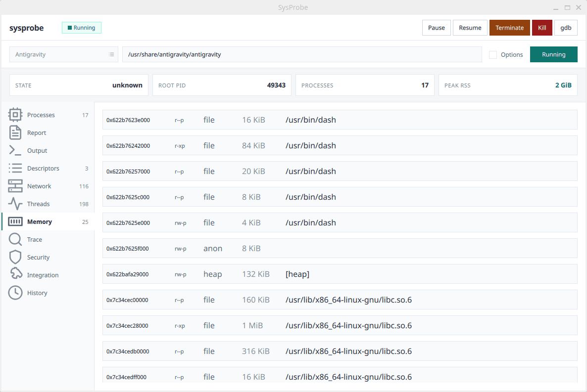Viewport: 587px width, 392px height.
Task: Click the 132 KiB heap size
Action: (256, 274)
